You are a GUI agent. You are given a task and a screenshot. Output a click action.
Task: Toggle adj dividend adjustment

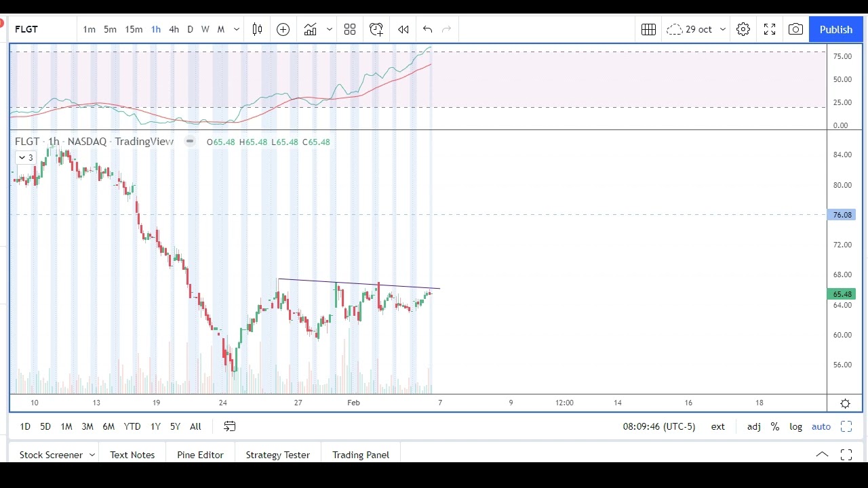[754, 426]
